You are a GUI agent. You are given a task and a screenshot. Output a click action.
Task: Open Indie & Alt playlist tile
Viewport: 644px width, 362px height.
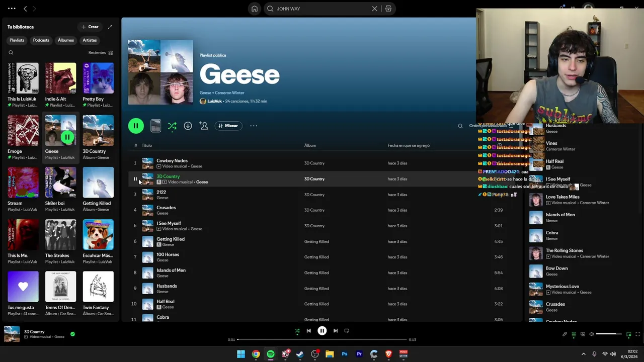[60, 85]
